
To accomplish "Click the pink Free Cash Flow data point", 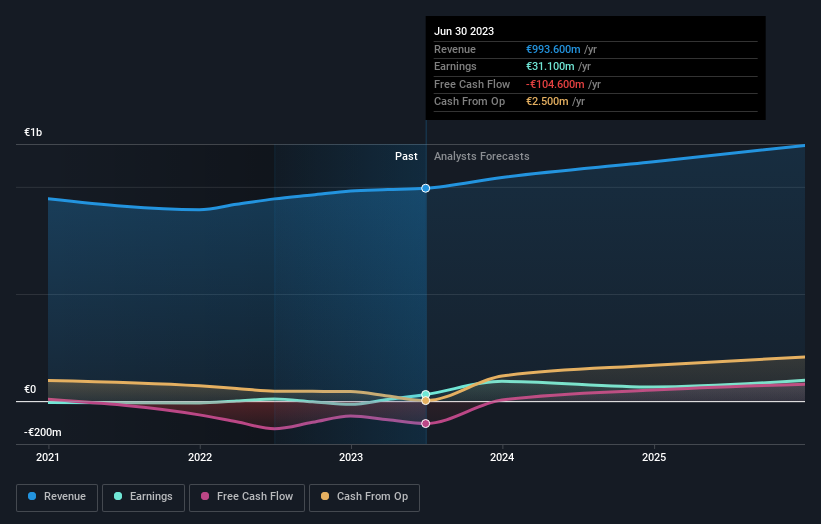I will point(426,423).
